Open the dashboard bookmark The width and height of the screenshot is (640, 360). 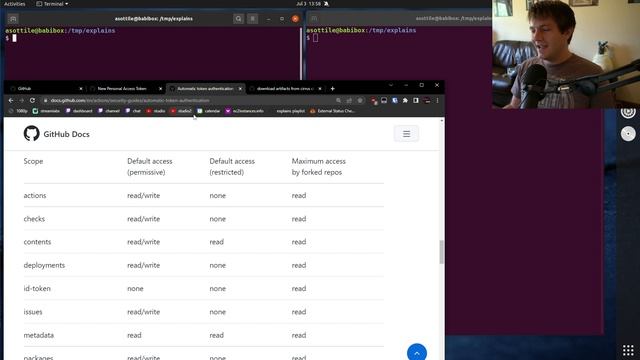pos(80,111)
